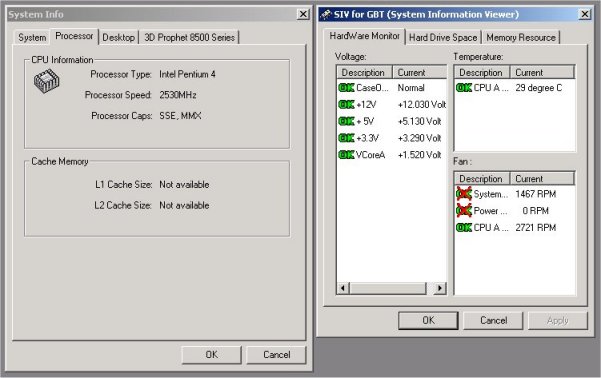Select the +1.520 Volt value
Viewport: 601px width, 378px height.
coord(420,155)
